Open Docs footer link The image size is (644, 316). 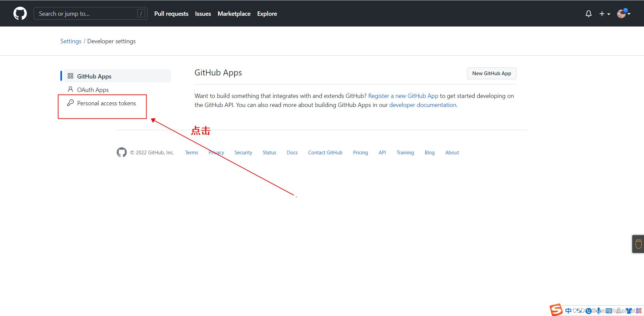click(x=292, y=153)
